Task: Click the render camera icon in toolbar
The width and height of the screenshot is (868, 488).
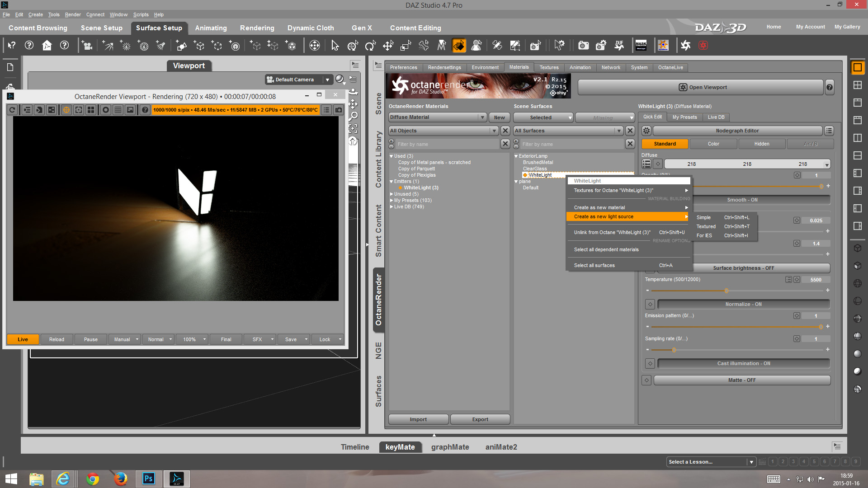Action: click(x=583, y=45)
